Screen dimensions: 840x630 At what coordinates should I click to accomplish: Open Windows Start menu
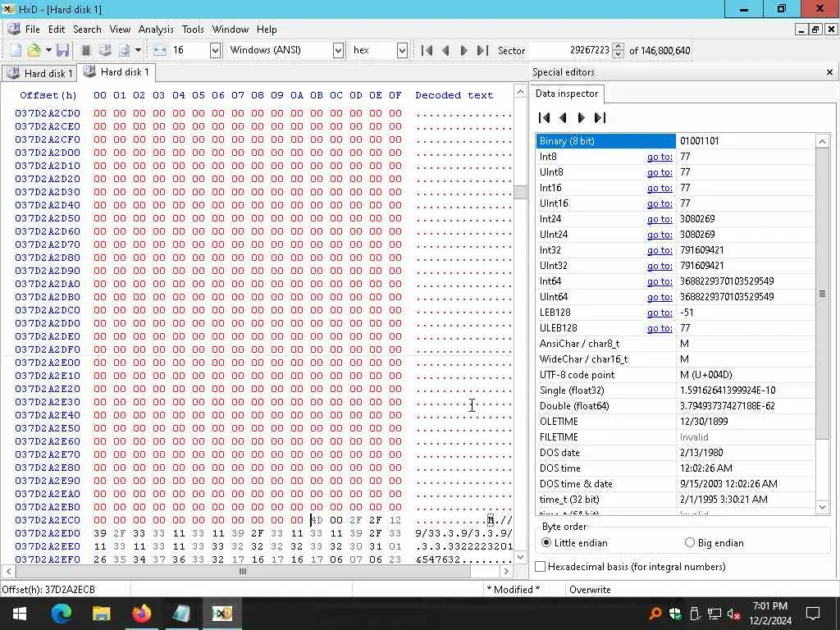point(20,614)
